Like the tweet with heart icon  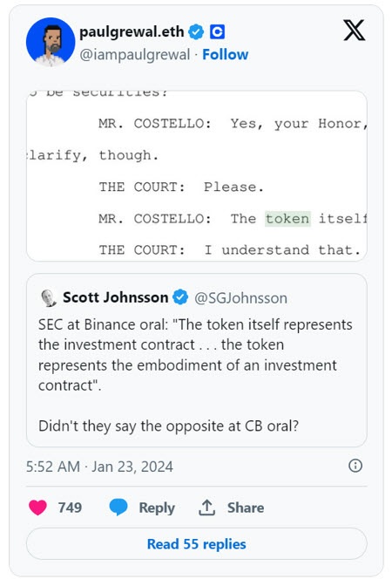point(37,508)
